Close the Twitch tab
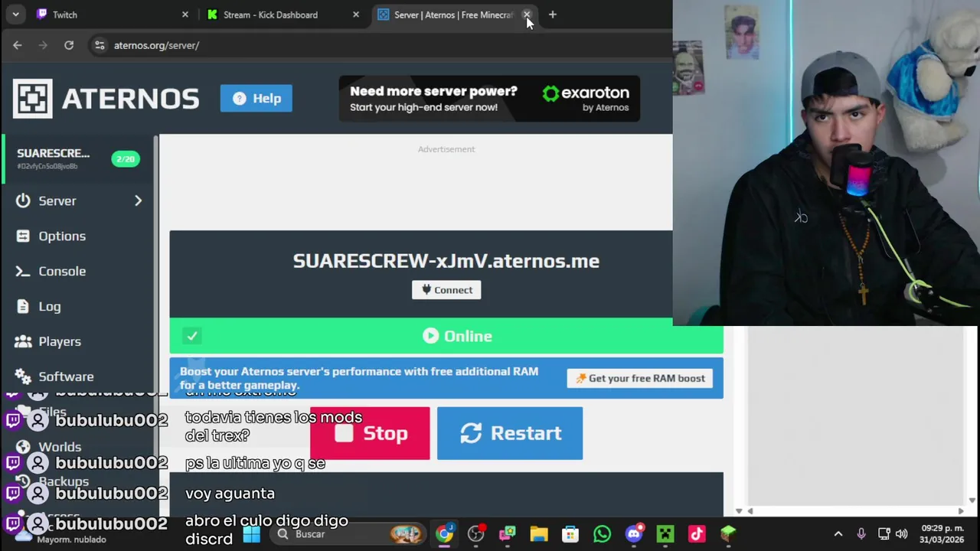The width and height of the screenshot is (980, 551). point(185,15)
